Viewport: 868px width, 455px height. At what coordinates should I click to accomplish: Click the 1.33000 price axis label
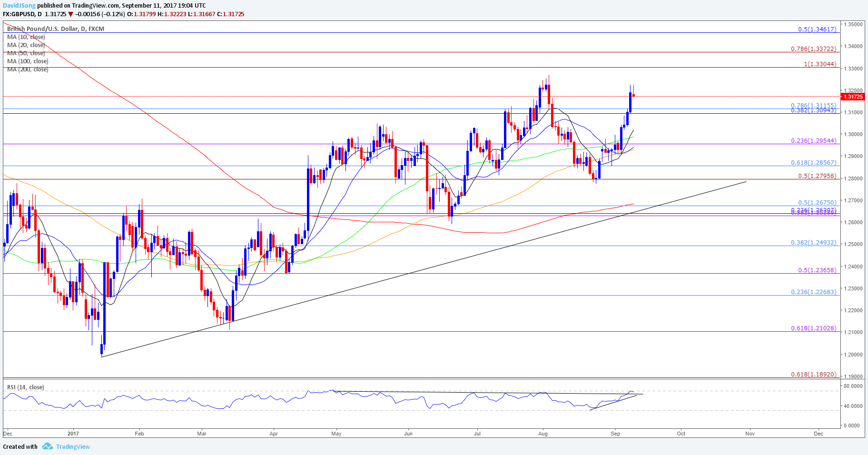(853, 69)
